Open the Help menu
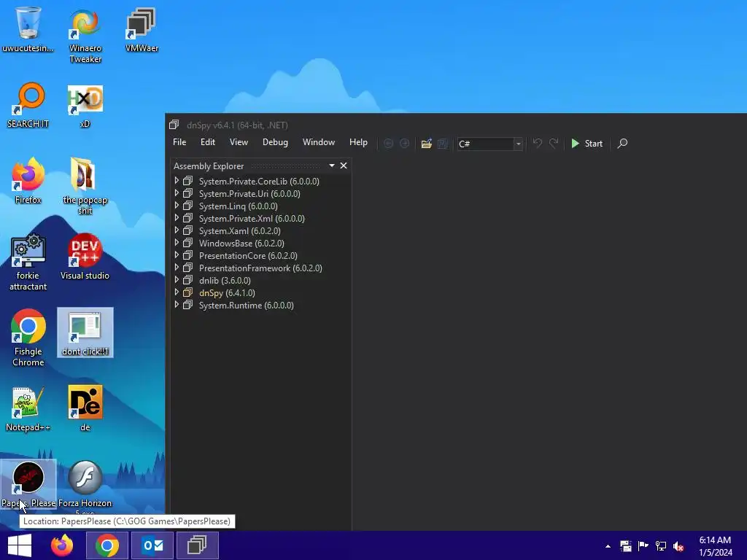 [358, 142]
